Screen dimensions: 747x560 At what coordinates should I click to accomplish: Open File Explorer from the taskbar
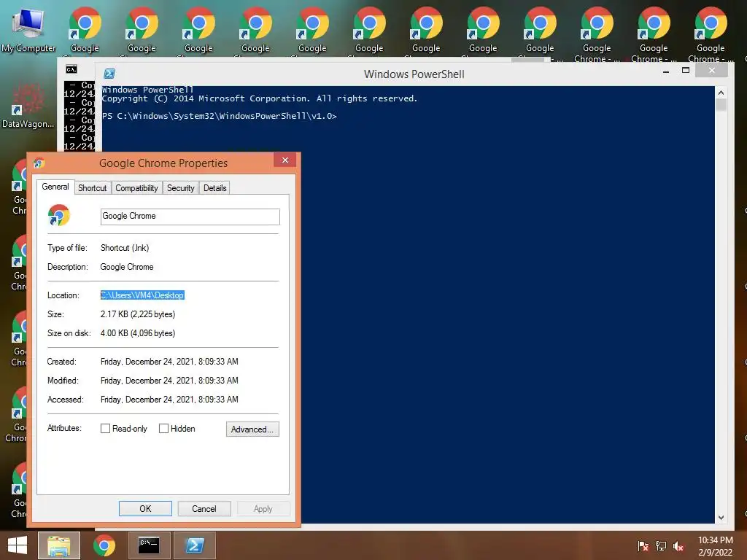(x=58, y=545)
